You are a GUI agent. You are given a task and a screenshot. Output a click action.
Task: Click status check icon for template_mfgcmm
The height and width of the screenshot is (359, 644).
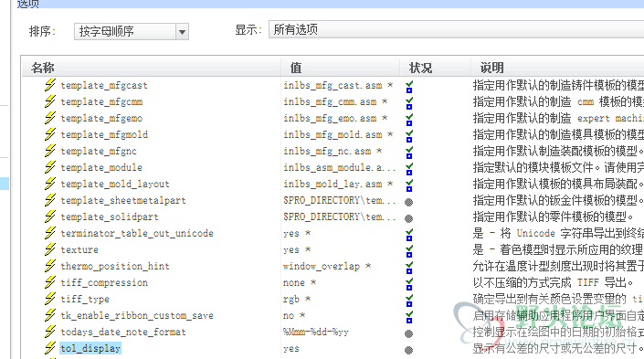pyautogui.click(x=409, y=103)
